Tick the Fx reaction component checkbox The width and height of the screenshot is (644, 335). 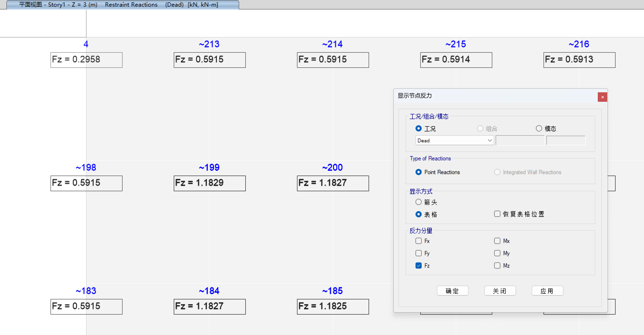(418, 241)
